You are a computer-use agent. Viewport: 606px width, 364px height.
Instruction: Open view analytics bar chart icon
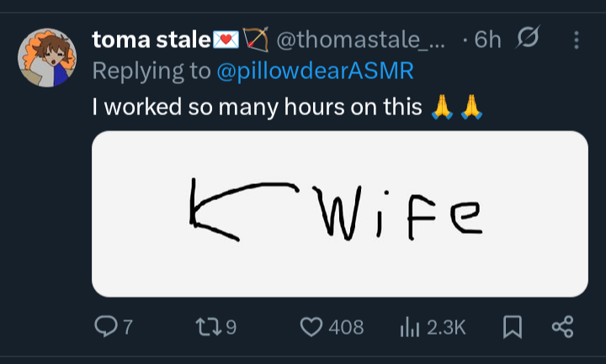[x=410, y=326]
